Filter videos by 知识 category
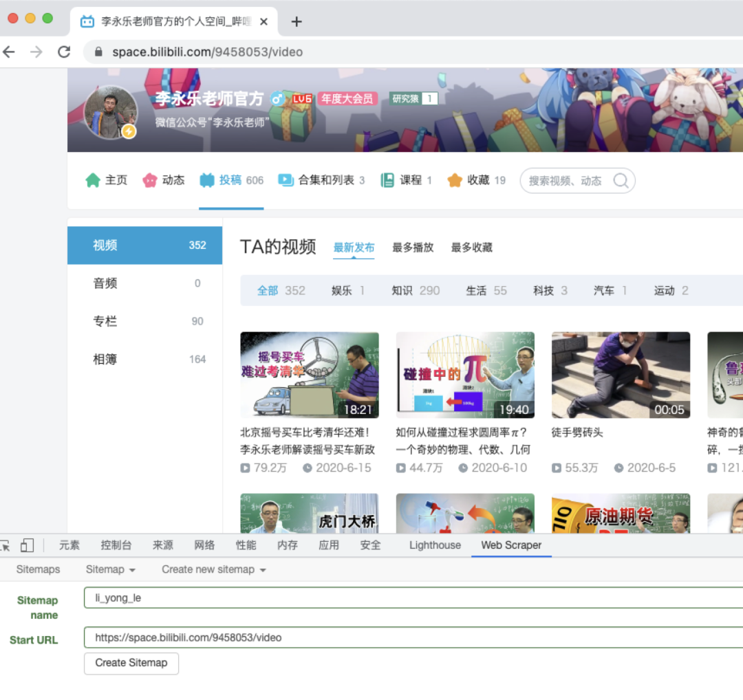Viewport: 743px width, 700px height. (402, 290)
